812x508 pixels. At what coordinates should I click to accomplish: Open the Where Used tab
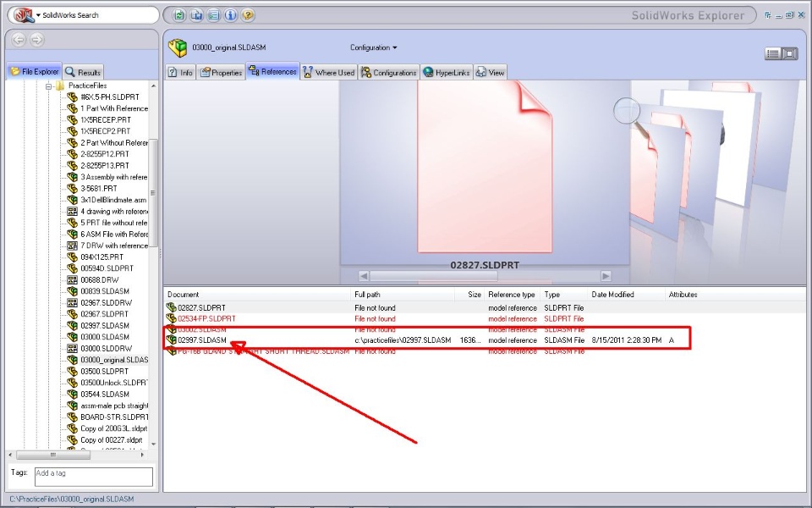tap(329, 73)
